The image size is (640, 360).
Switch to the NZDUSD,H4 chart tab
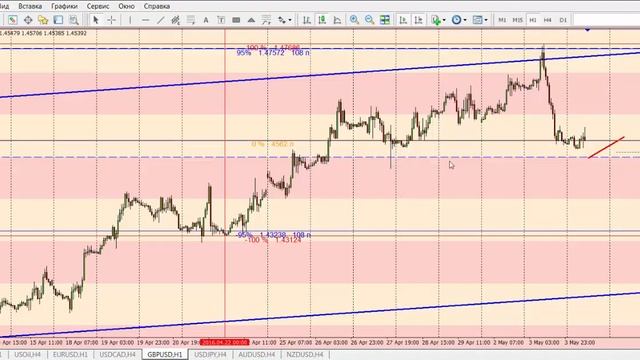(305, 355)
